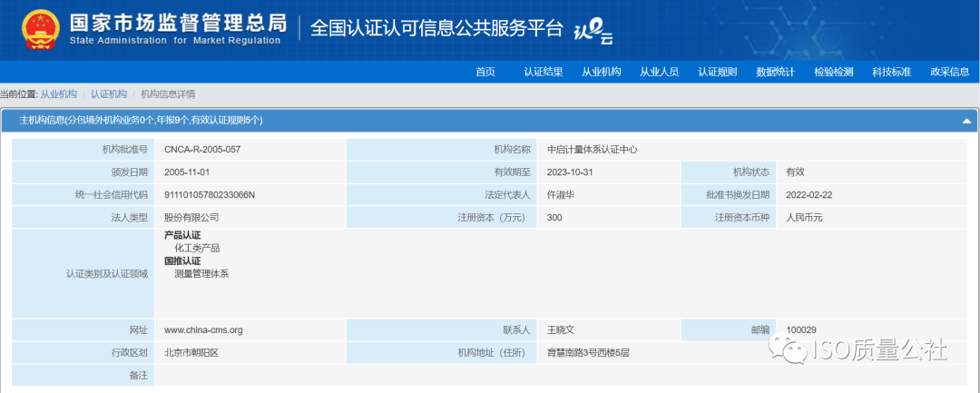Collapse the 主机构信息 panel arrow
The width and height of the screenshot is (980, 393).
[x=966, y=121]
